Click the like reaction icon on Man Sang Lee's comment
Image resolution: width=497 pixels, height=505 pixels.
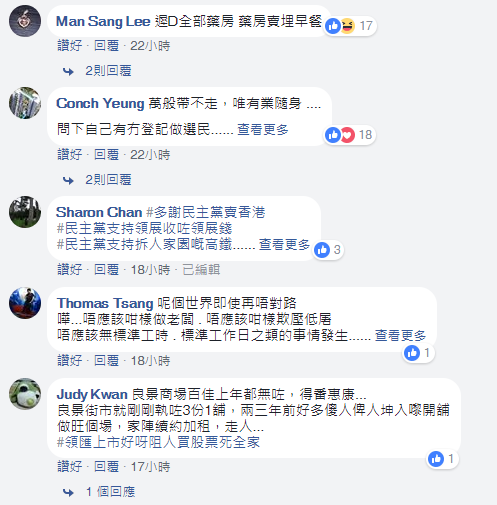pos(333,26)
